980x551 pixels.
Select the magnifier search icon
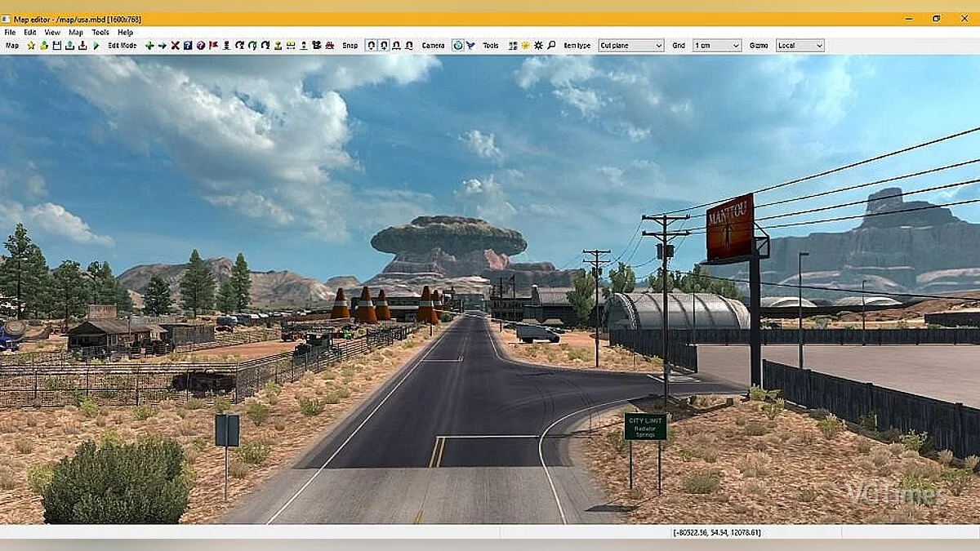pos(551,45)
